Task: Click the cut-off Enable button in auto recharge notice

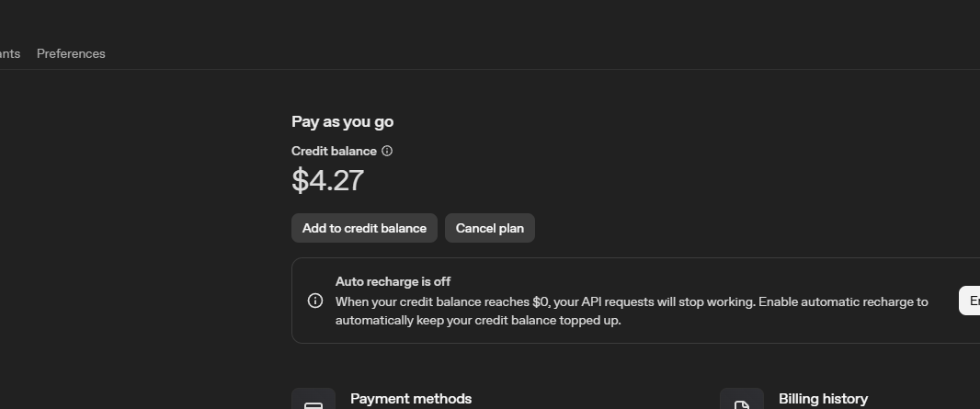Action: click(971, 301)
